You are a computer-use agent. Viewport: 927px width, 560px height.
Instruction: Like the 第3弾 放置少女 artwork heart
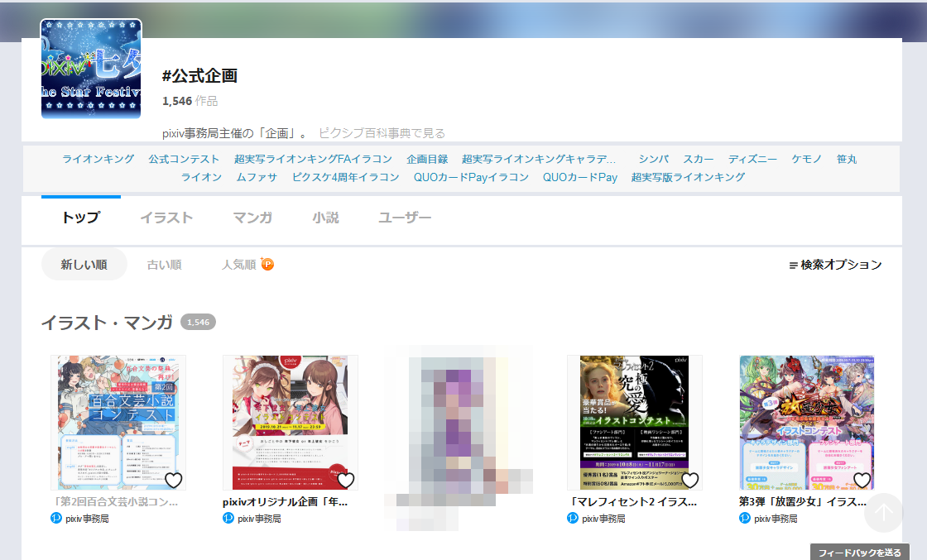(862, 481)
